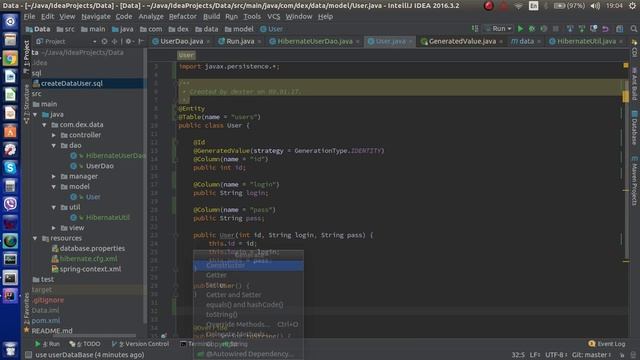Switch to the GeneratedValue.java tab
640x360 pixels.
462,41
